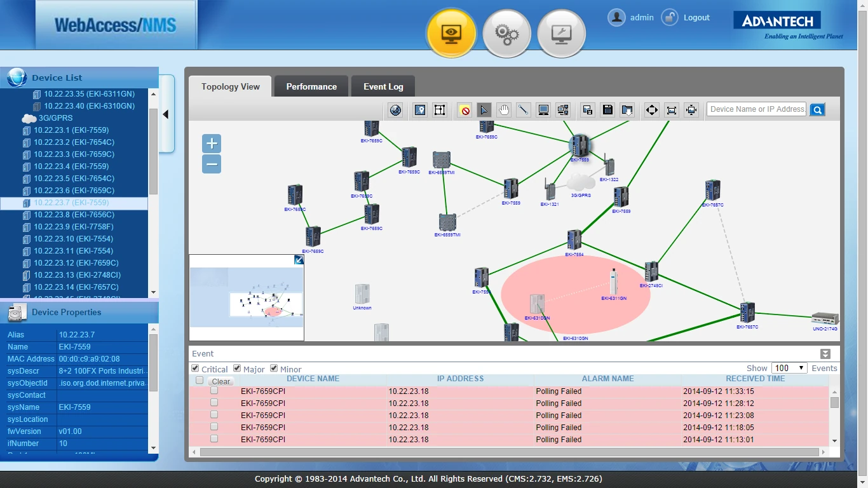Viewport: 868px width, 488px height.
Task: Click the Logout link
Action: tap(696, 18)
